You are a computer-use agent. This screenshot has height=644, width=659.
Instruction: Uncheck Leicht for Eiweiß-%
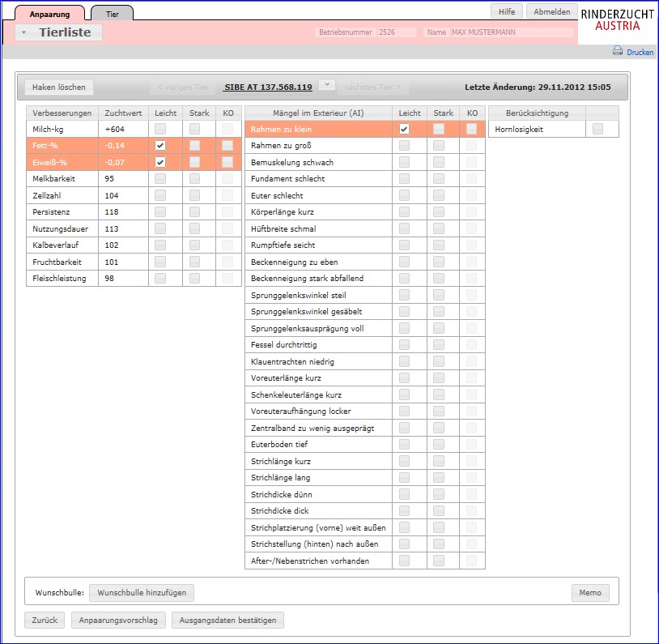(x=160, y=162)
